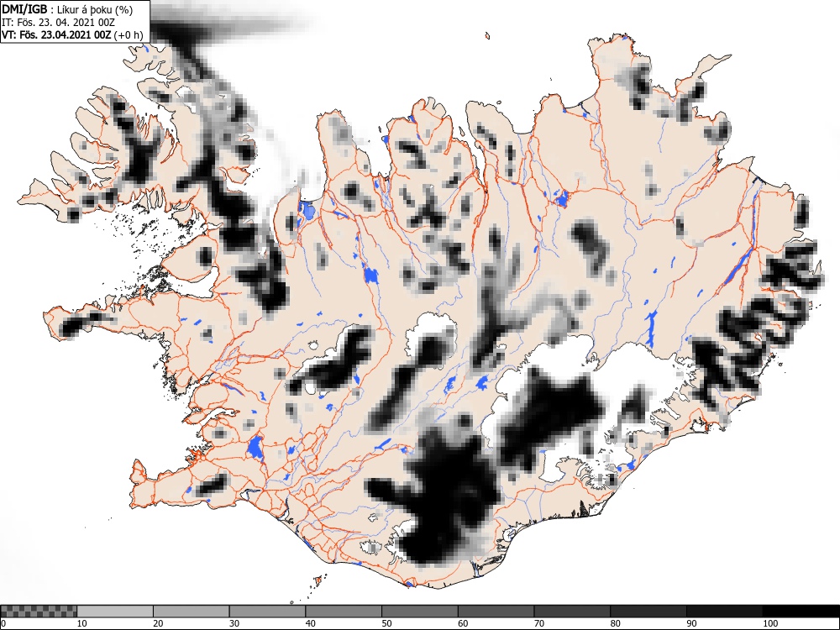Click legend label '0'

[3, 623]
